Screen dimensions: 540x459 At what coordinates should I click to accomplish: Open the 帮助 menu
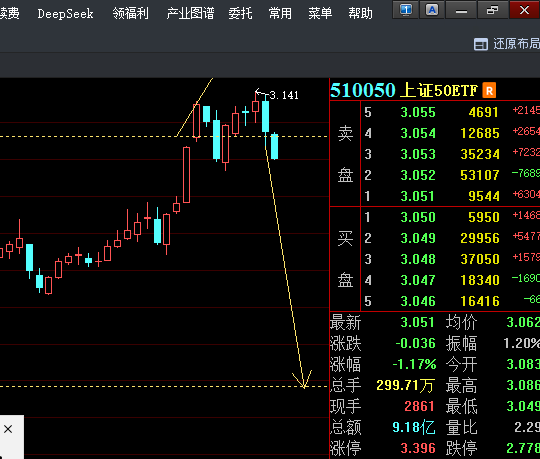pos(360,14)
